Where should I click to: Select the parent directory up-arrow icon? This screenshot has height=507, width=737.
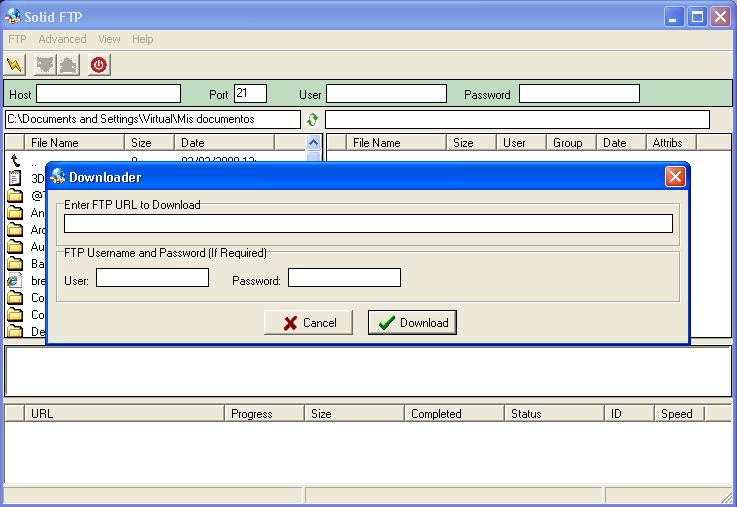click(16, 161)
